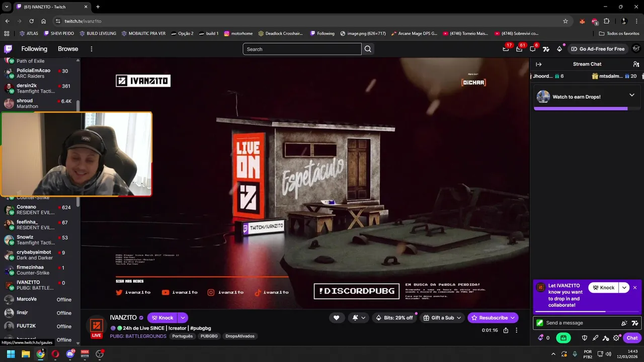Open dersin2k channel in sidebar

(x=39, y=88)
